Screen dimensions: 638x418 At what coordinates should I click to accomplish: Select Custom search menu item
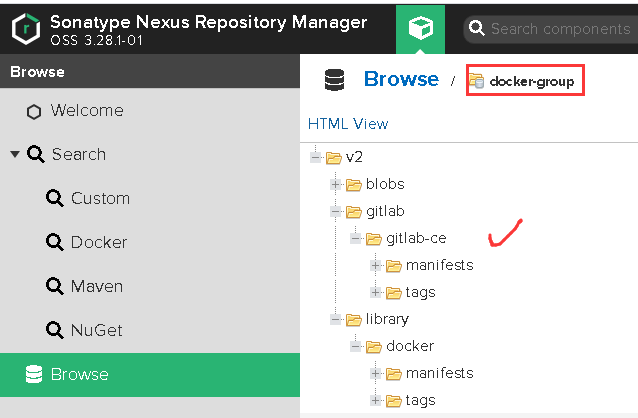(x=100, y=198)
